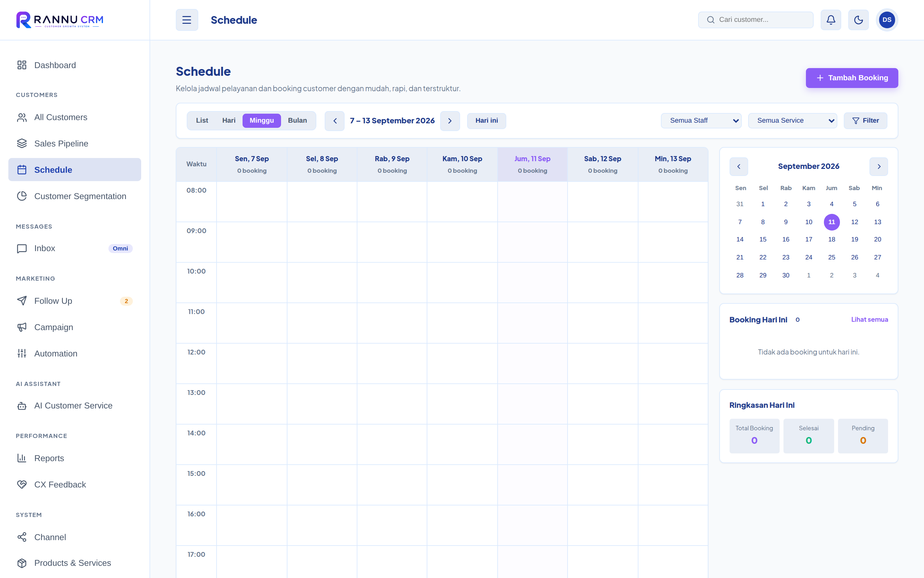The image size is (924, 578).
Task: Click Tambah Booking button
Action: click(852, 78)
